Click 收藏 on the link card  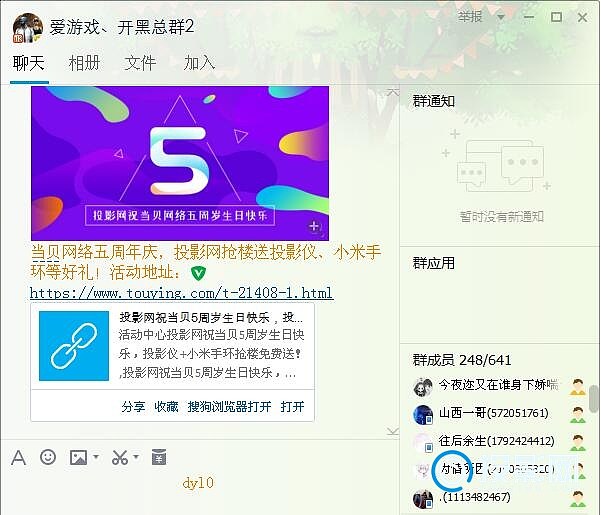point(166,407)
